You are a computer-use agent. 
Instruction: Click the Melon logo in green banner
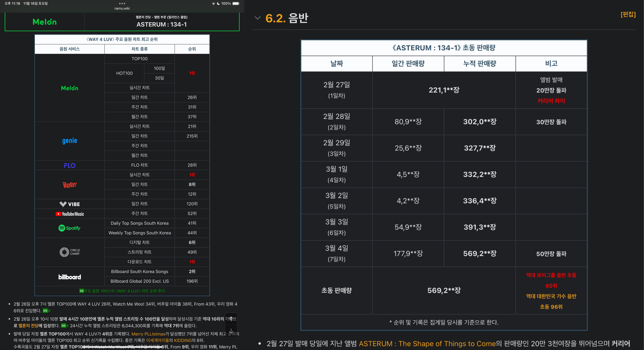pos(45,22)
